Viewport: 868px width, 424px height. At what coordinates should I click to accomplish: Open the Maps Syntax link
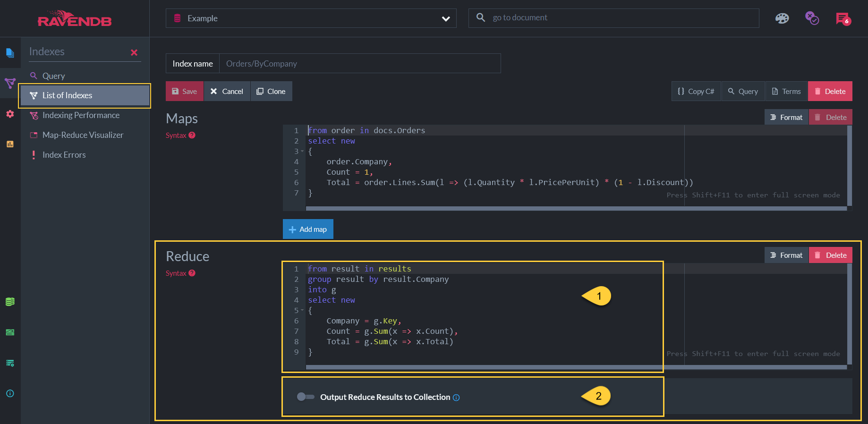tap(176, 135)
